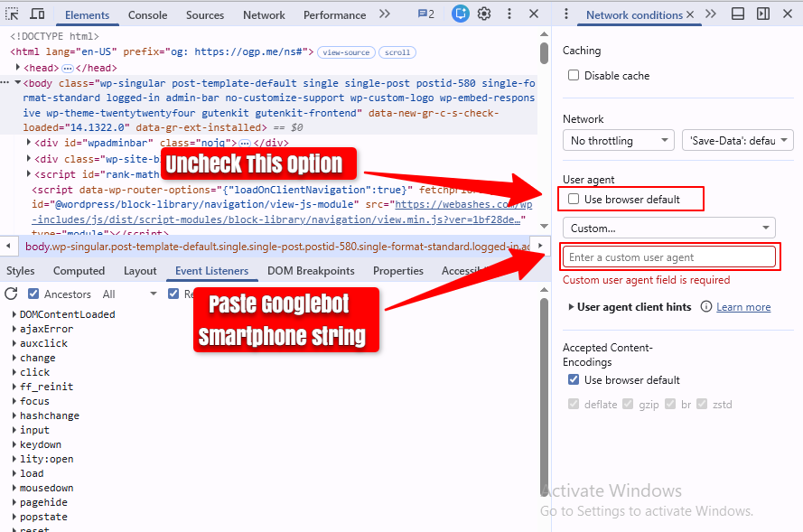This screenshot has width=803, height=532.
Task: Expand the popstate listener
Action: click(14, 517)
